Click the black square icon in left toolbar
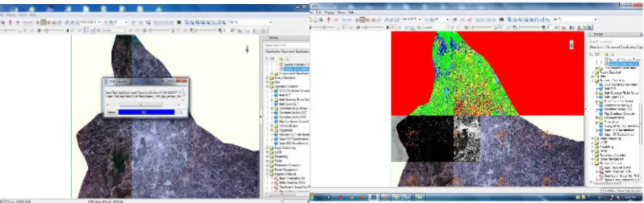The width and height of the screenshot is (644, 203). 179,22
